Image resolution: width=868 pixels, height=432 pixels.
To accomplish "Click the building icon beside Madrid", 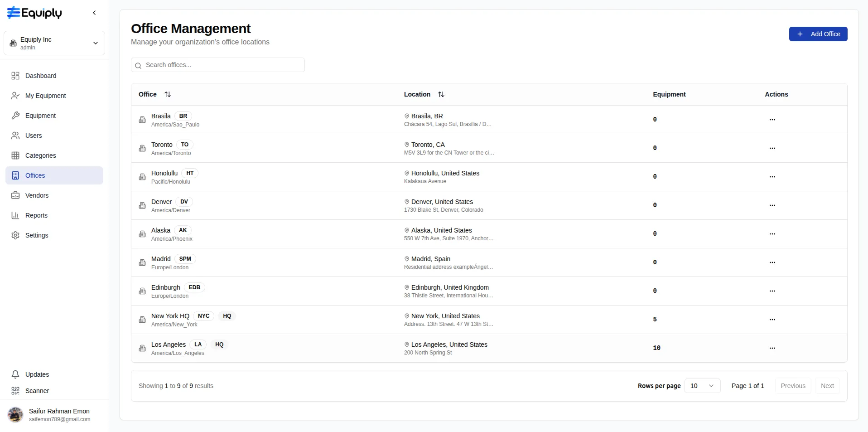I will [x=142, y=262].
